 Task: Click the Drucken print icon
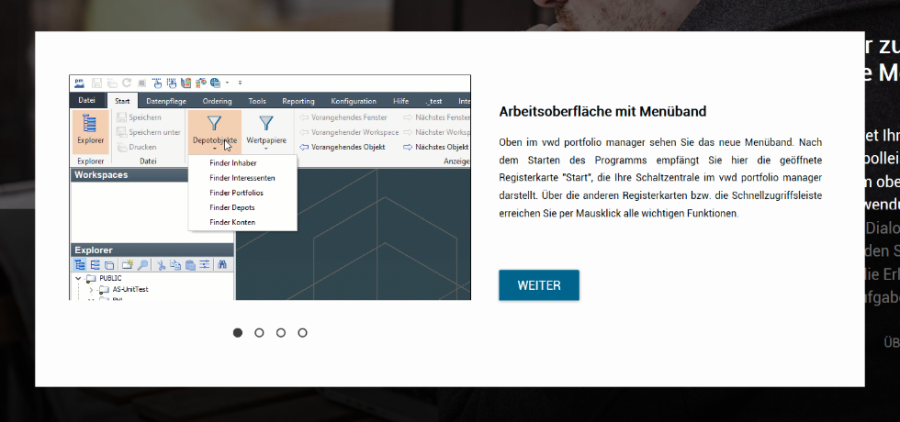[x=122, y=147]
